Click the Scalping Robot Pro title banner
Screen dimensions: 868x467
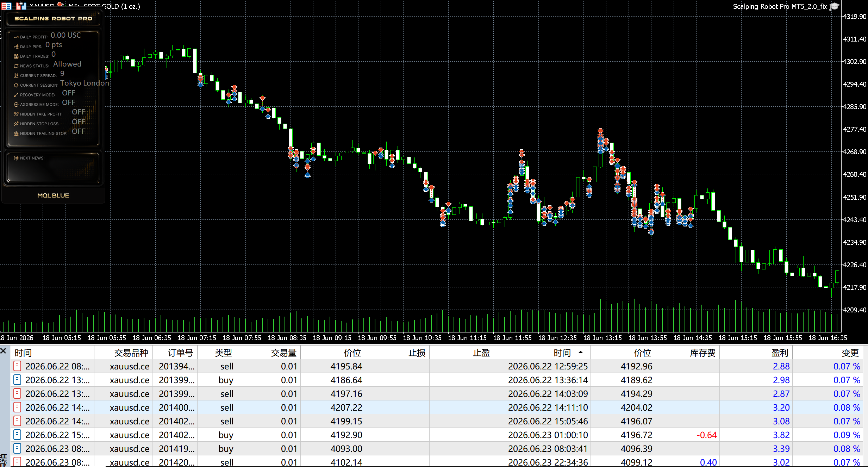click(53, 18)
